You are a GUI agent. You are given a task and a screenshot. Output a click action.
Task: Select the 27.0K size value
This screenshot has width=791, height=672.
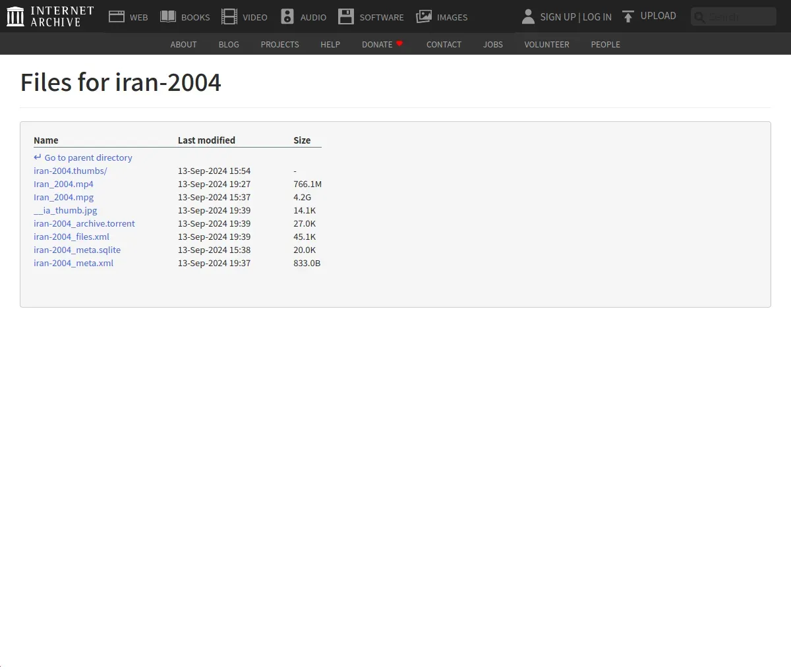305,223
